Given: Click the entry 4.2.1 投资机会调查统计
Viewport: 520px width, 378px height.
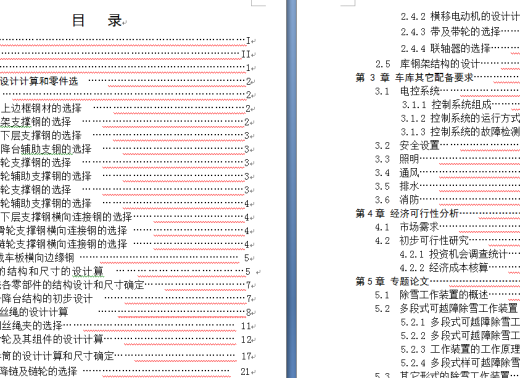Looking at the screenshot, I should [453, 254].
